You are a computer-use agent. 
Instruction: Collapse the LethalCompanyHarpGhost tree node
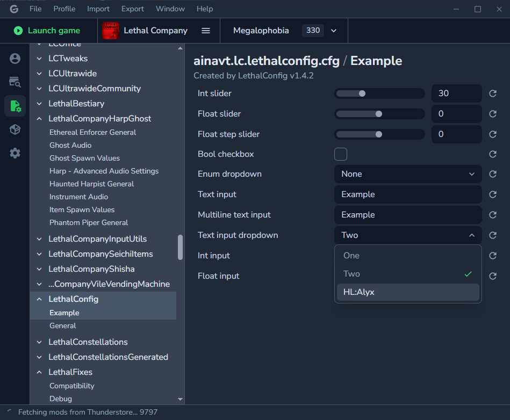click(39, 119)
